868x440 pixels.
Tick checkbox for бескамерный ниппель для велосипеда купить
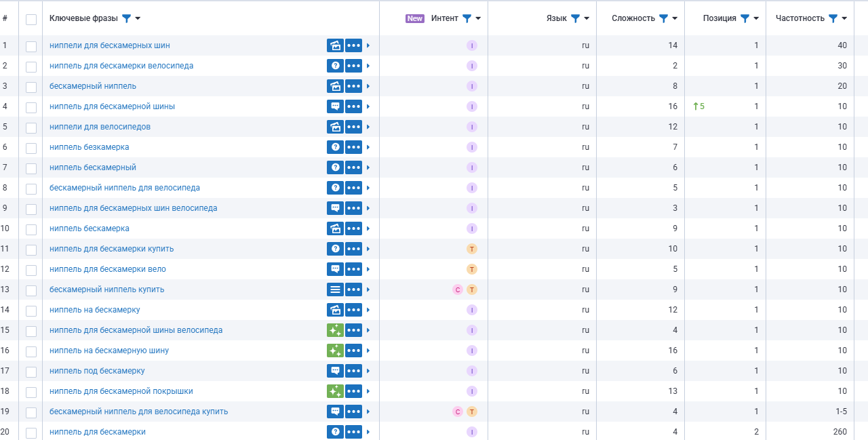tap(31, 412)
